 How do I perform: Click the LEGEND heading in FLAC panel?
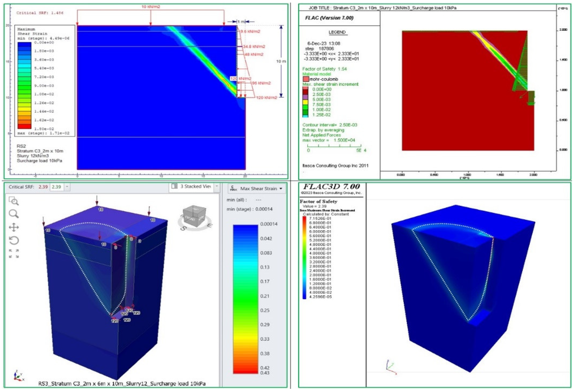click(337, 32)
